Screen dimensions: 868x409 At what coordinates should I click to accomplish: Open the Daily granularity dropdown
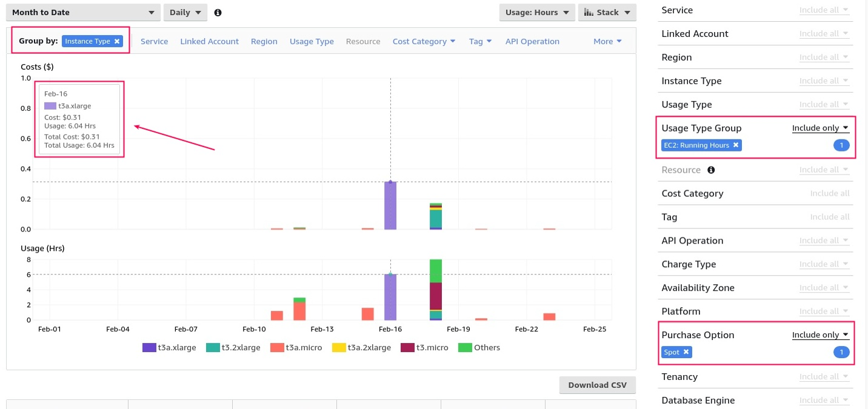pyautogui.click(x=185, y=13)
